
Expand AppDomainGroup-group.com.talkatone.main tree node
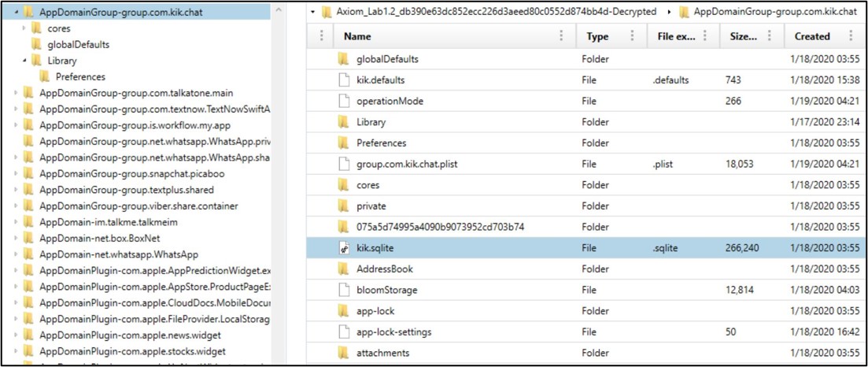[x=16, y=93]
